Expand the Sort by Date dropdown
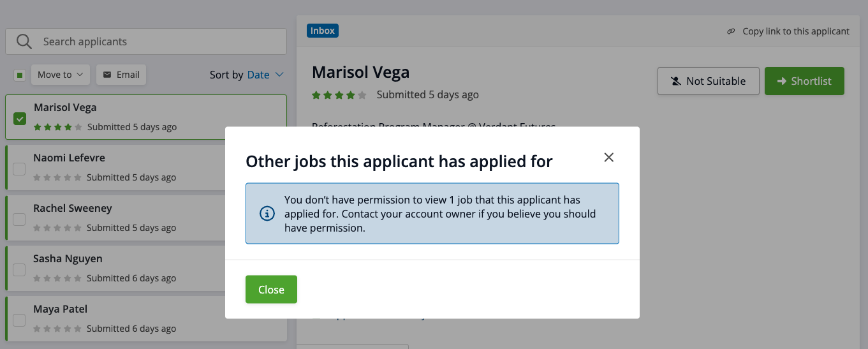The width and height of the screenshot is (868, 349). click(x=265, y=75)
